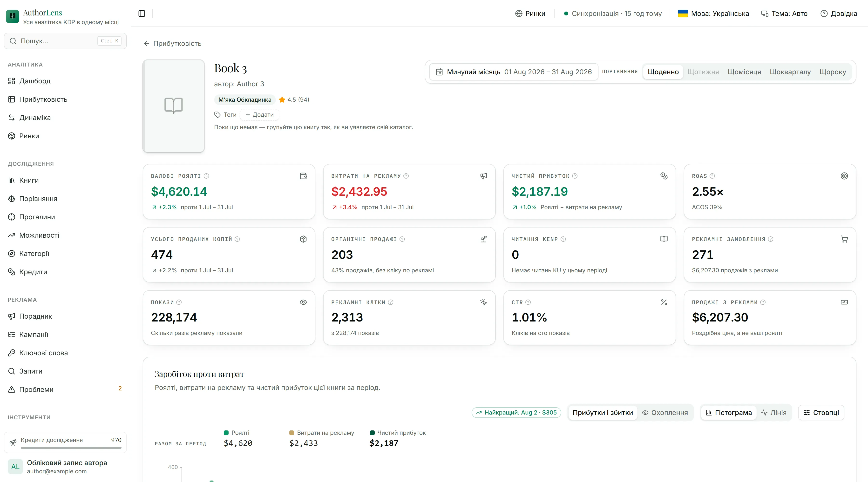Switch chart to Охоплення view
The width and height of the screenshot is (868, 482).
[665, 413]
